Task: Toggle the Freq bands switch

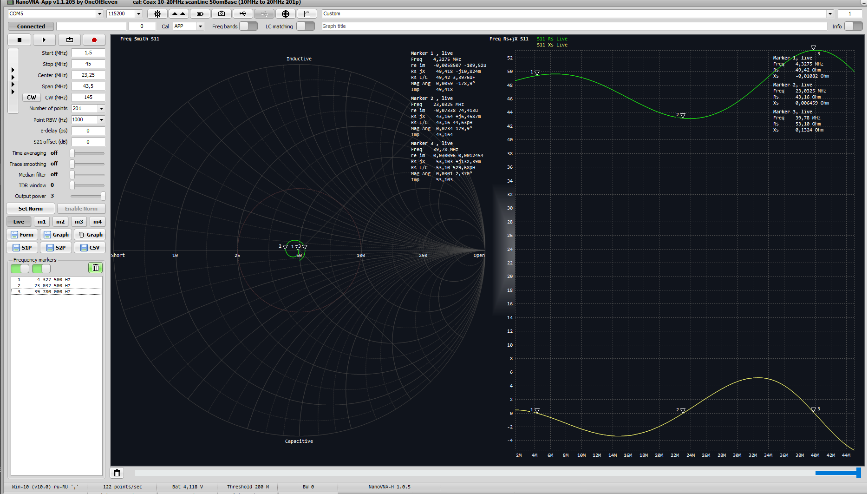Action: pos(248,26)
